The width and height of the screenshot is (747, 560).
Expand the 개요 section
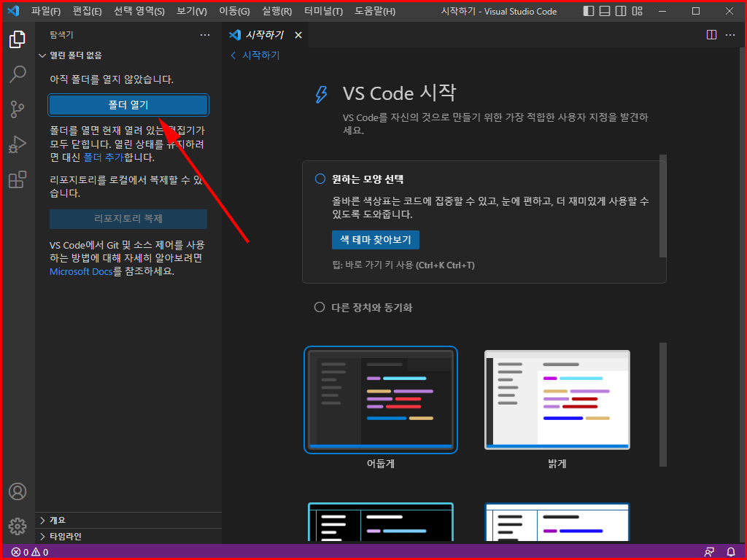tap(128, 520)
